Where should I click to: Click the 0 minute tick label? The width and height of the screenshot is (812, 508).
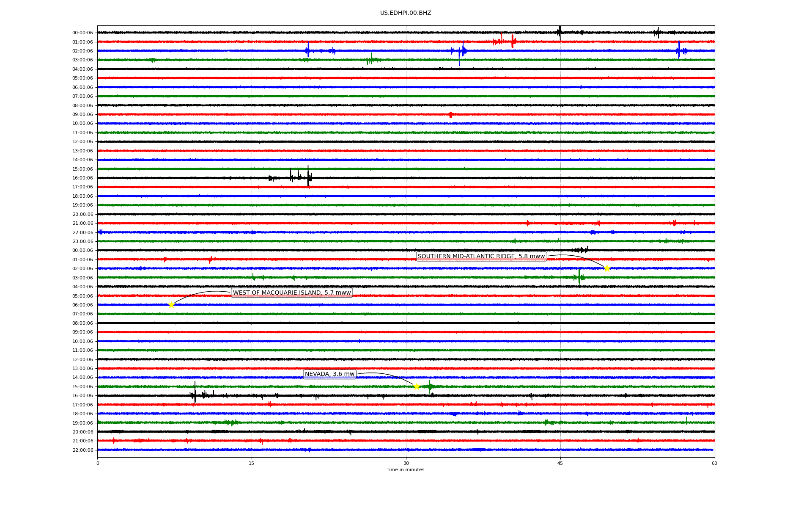coord(98,463)
